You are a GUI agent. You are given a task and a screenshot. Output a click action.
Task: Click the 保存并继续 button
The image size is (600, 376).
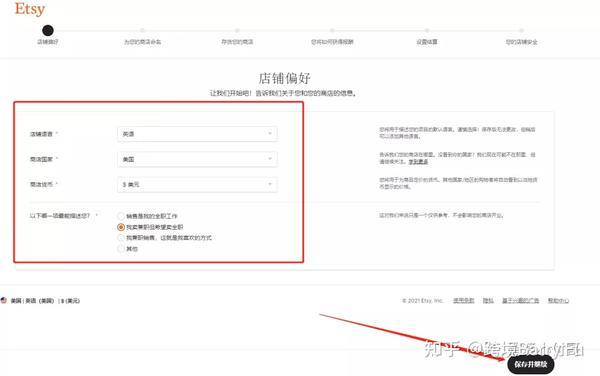[531, 364]
